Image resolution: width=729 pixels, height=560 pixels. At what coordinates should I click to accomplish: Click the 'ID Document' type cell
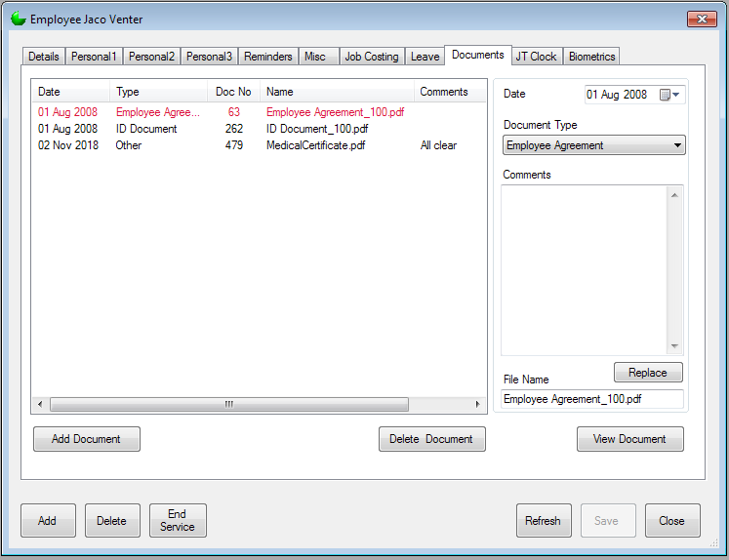146,129
